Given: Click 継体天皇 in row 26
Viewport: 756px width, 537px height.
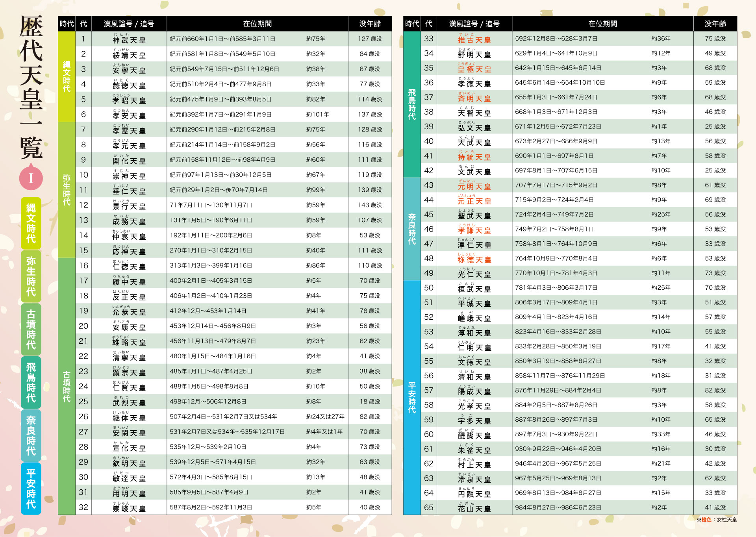Looking at the screenshot, I should pos(129,418).
